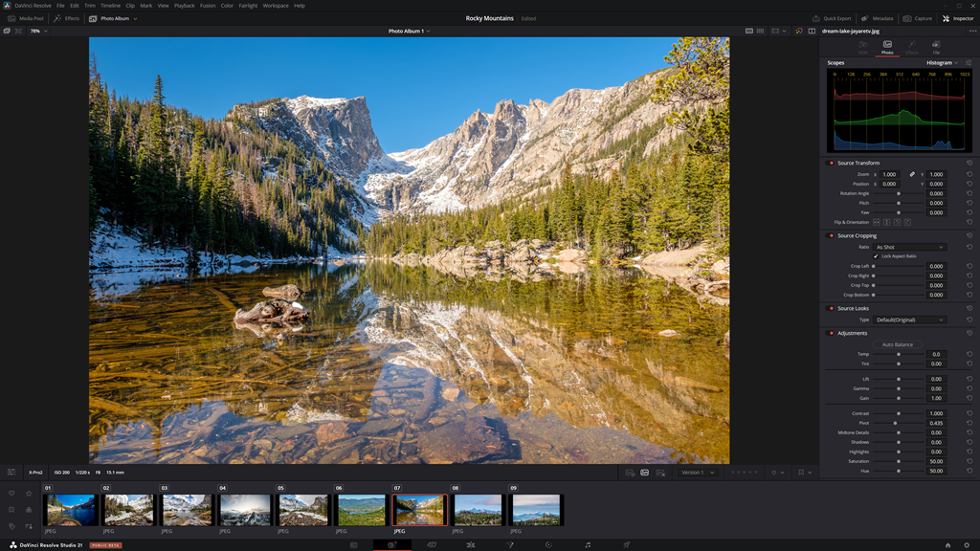Toggle the Adjustments section off
The width and height of the screenshot is (980, 551).
831,333
